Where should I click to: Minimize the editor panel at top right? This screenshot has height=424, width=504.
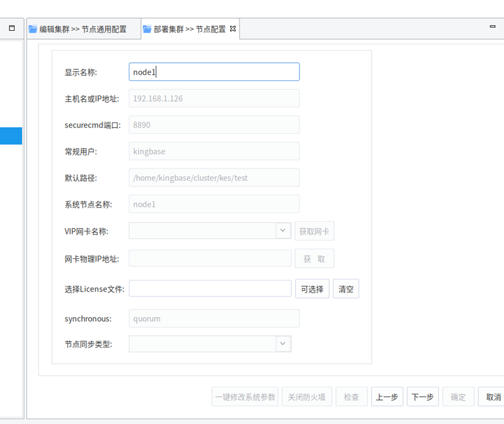(492, 26)
